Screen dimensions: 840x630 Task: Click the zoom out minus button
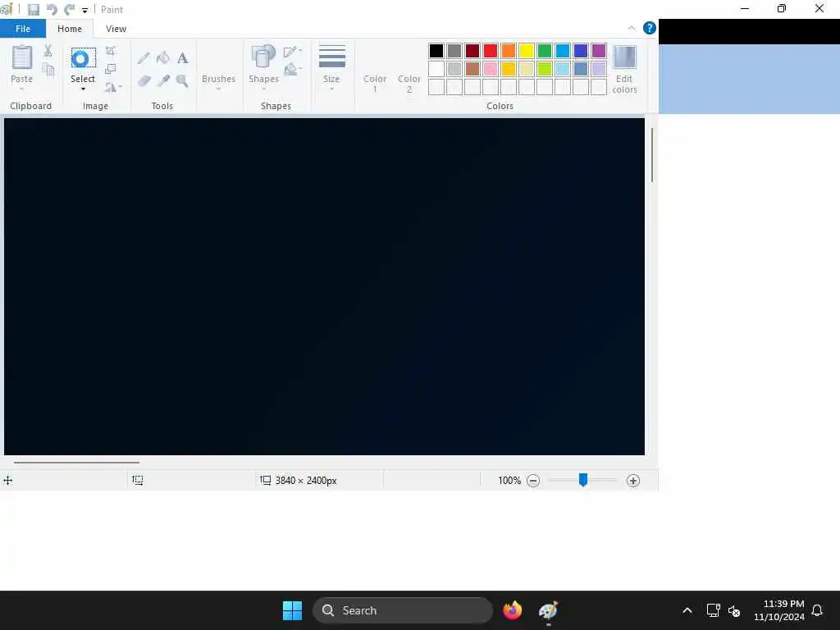(533, 481)
